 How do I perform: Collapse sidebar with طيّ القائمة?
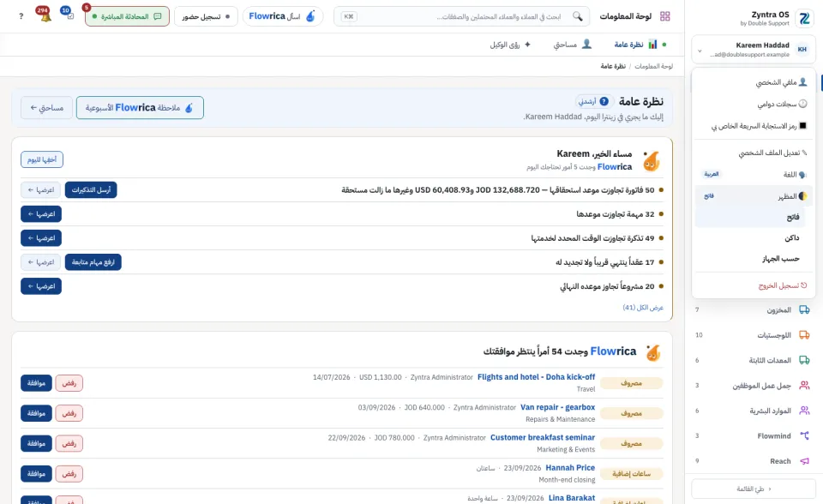pos(754,489)
